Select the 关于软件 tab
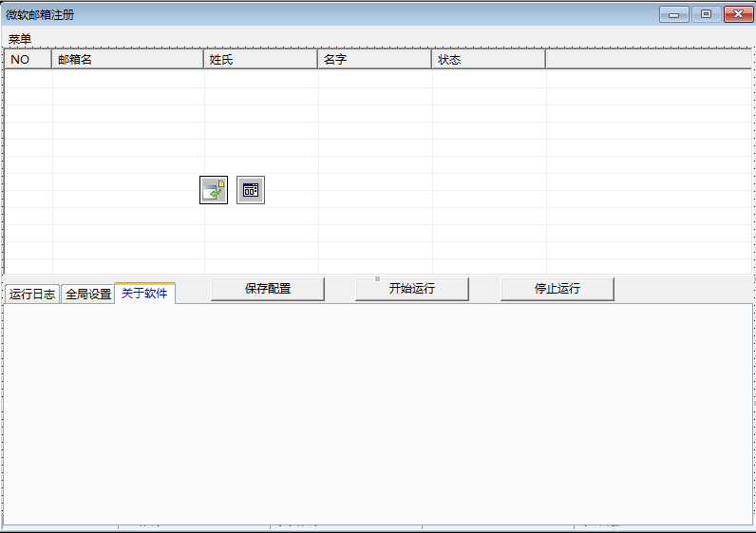 144,294
